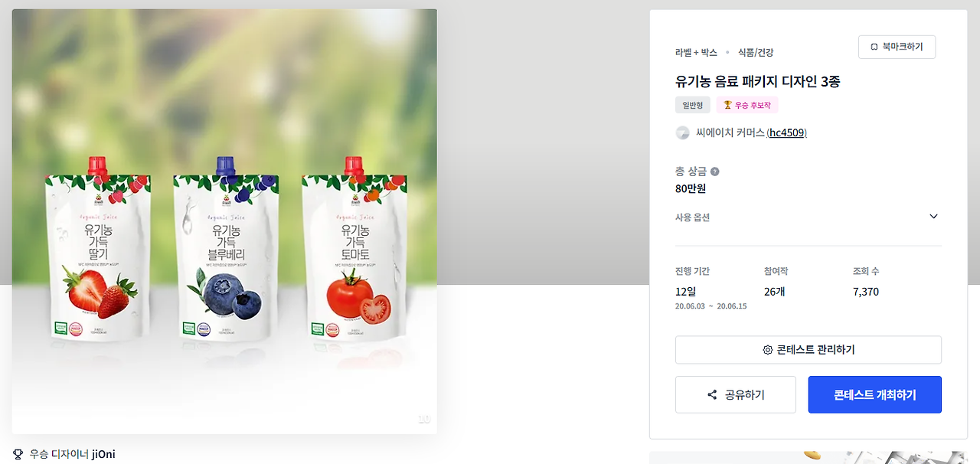Click the 일반형 tag

pyautogui.click(x=693, y=105)
